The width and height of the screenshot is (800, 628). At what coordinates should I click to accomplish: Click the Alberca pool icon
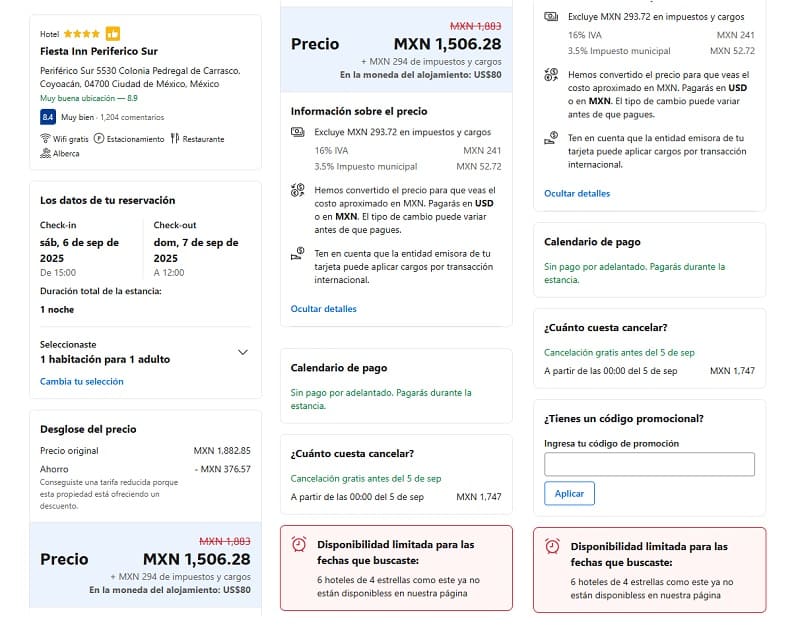click(x=45, y=153)
